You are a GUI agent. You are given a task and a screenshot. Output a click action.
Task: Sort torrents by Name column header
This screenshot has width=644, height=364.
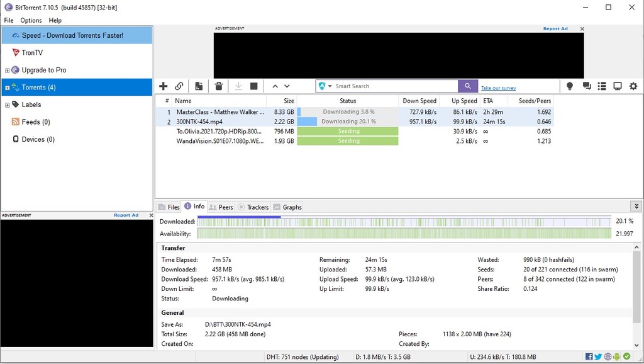click(x=219, y=101)
